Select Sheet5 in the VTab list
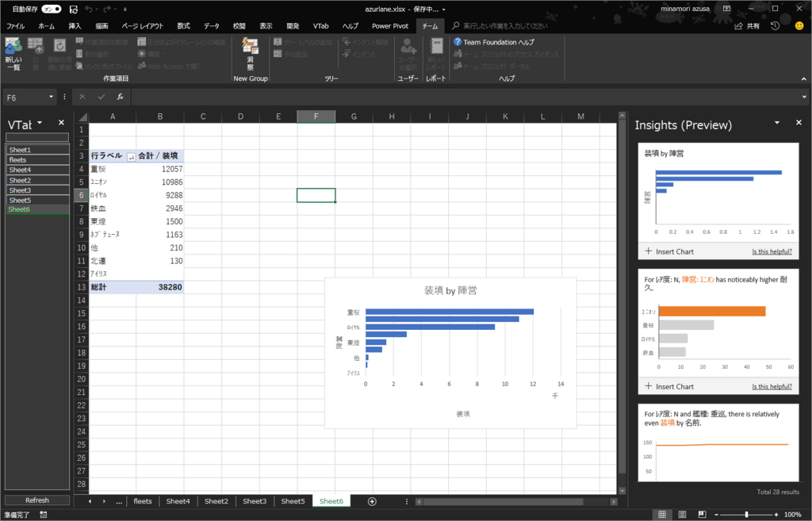812x521 pixels. [x=38, y=200]
